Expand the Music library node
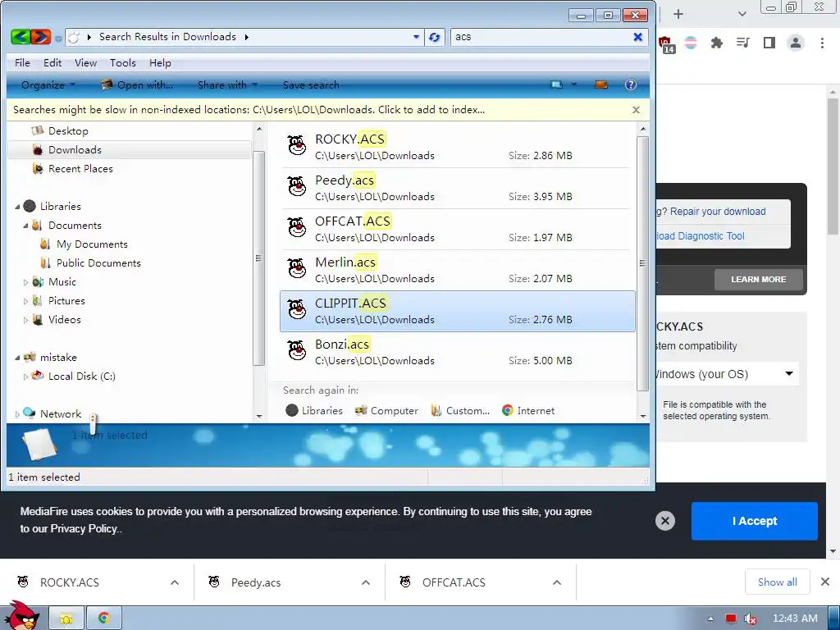This screenshot has width=840, height=630. tap(25, 282)
